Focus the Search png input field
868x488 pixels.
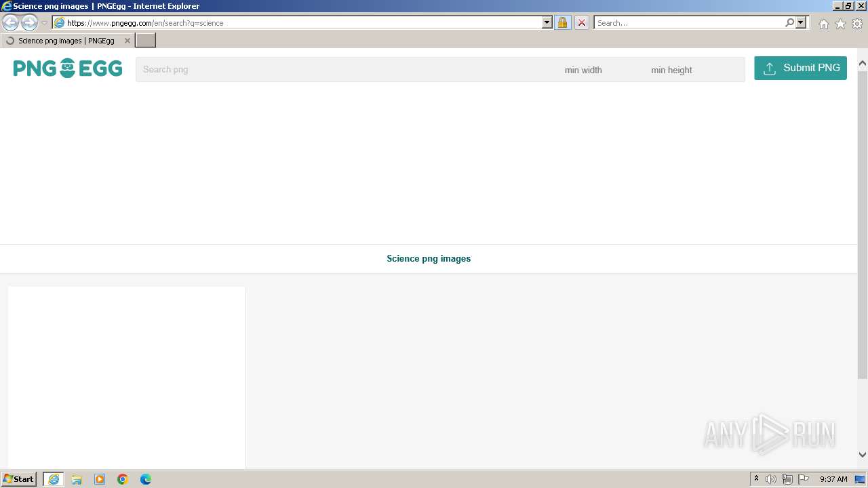click(x=346, y=69)
